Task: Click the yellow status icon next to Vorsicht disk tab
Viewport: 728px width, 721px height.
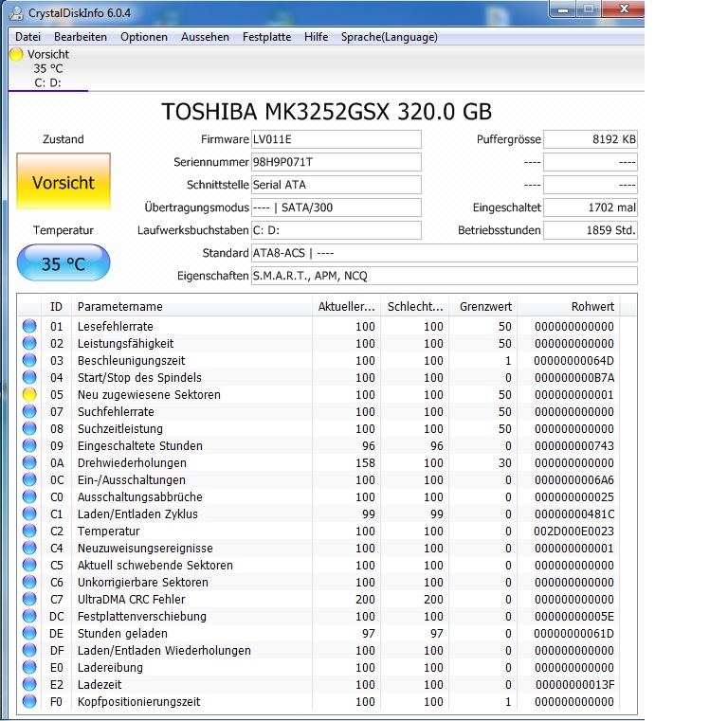Action: [16, 54]
